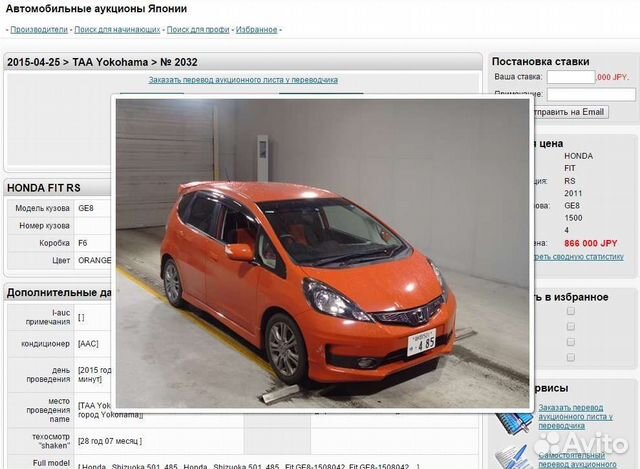Click the enlarged orange Honda Fit photo
Image resolution: width=640 pixels, height=469 pixels.
[x=322, y=253]
